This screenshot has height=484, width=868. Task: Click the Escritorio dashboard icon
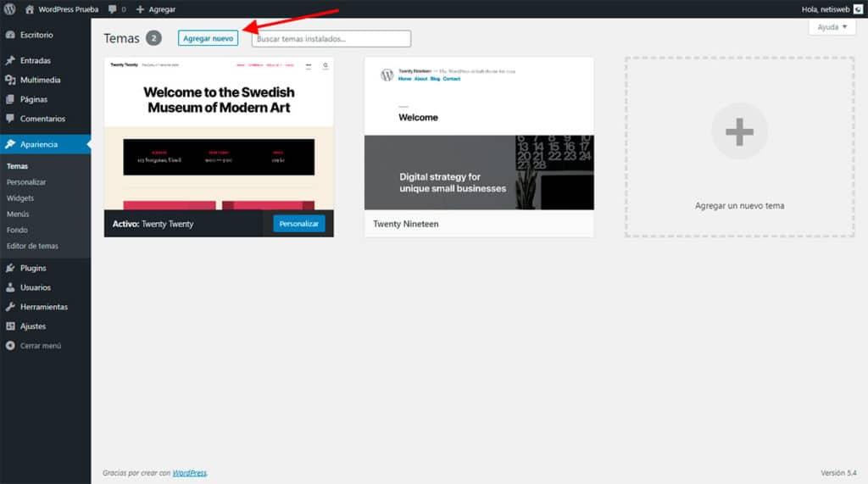tap(10, 35)
